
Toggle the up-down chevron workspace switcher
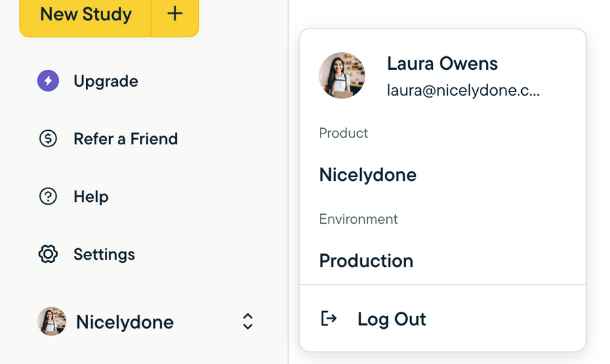pos(248,321)
